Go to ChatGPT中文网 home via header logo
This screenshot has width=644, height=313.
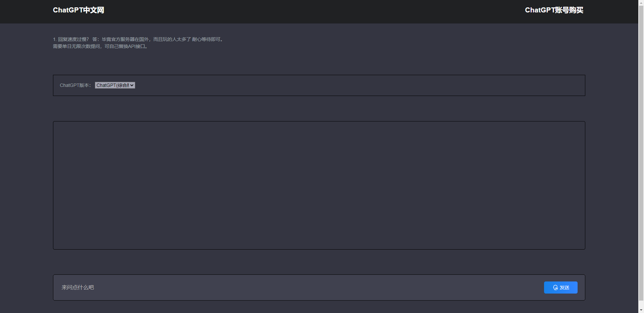[78, 10]
